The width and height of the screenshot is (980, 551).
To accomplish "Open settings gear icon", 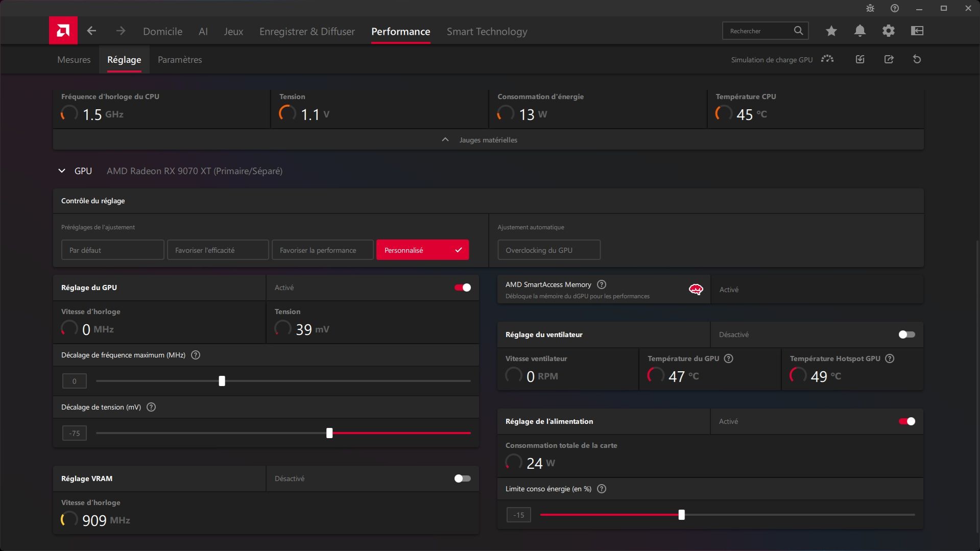I will point(889,31).
